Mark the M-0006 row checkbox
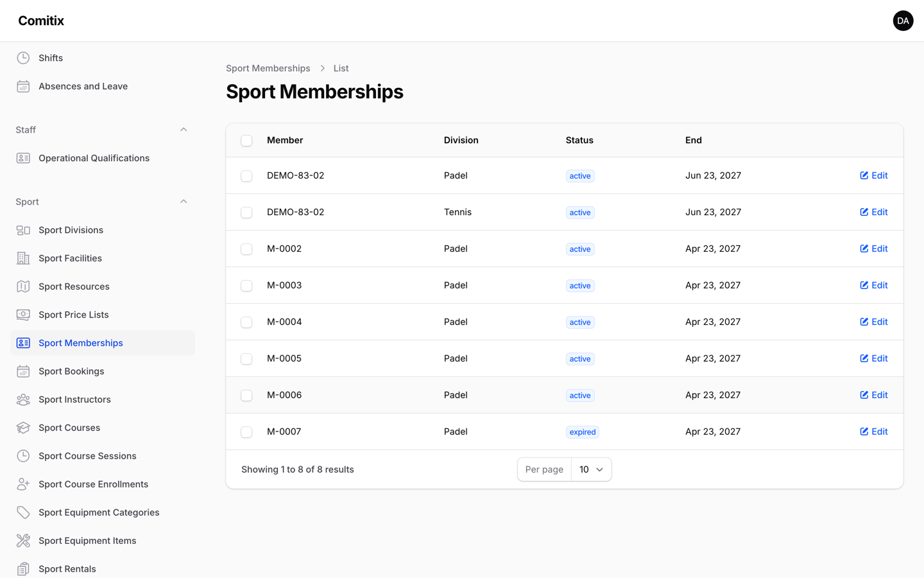Screen dimensions: 924x578 [246, 396]
